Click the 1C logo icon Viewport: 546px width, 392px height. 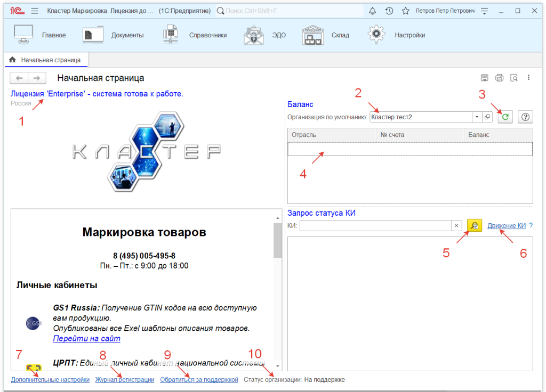click(x=18, y=11)
